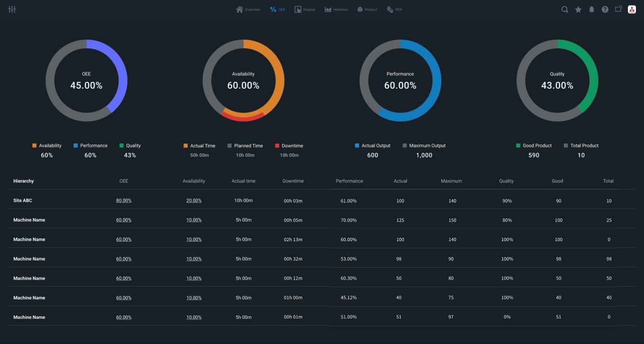Click the 02h 13m downtime cell
Screen dimensions: 644x344
293,240
